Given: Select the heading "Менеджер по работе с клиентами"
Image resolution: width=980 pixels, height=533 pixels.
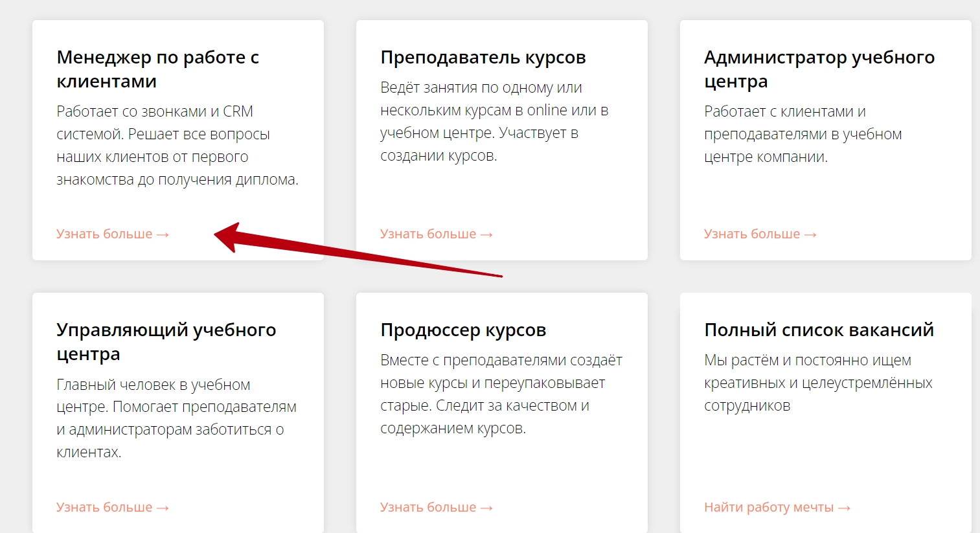Looking at the screenshot, I should click(x=158, y=69).
